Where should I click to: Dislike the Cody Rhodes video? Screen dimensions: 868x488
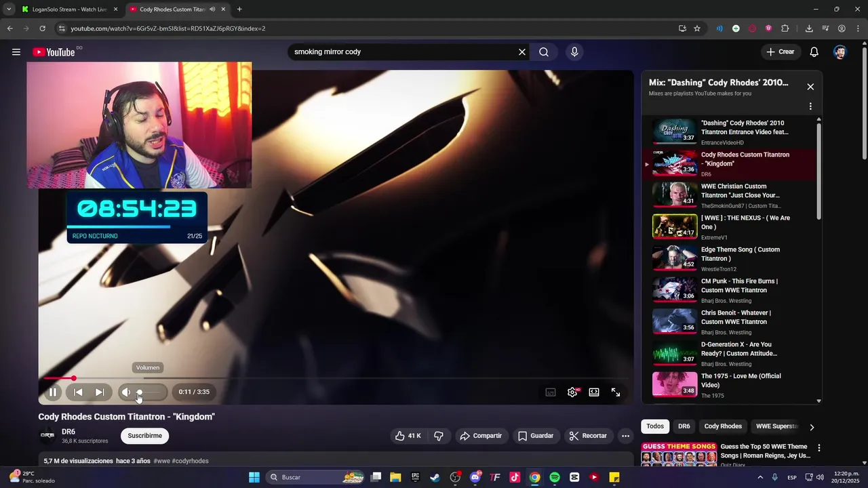[439, 436]
